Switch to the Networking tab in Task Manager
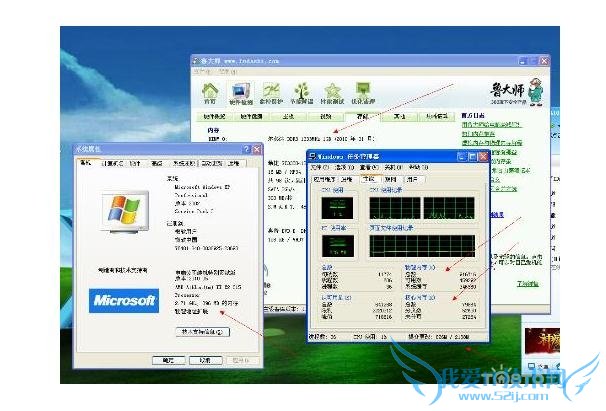This screenshot has width=606, height=411. (391, 179)
